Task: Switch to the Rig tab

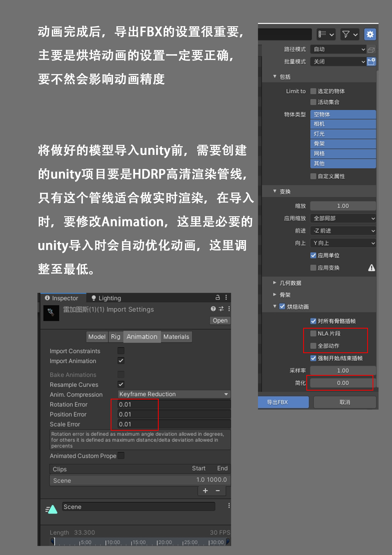Action: tap(115, 337)
